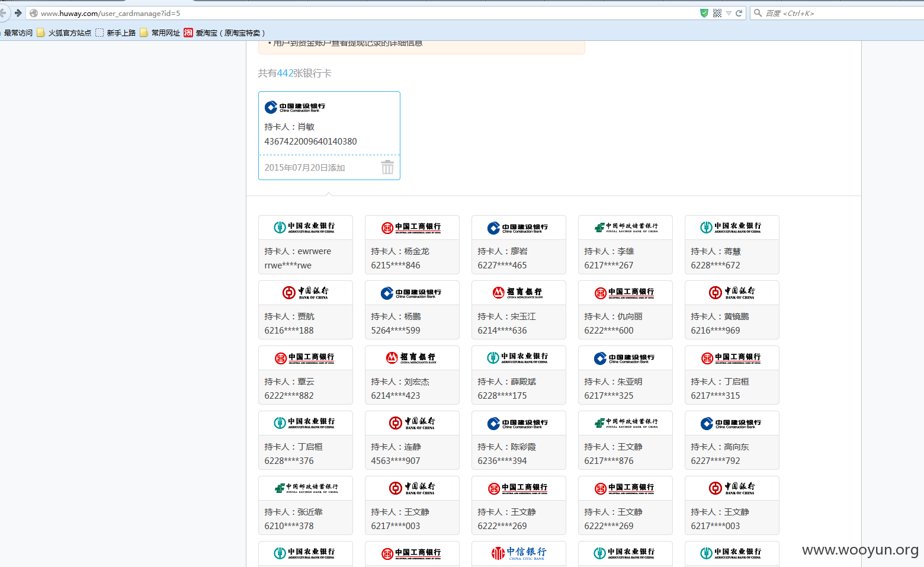The height and width of the screenshot is (567, 924).
Task: Select the ICBC card of 仇向丽
Action: (625, 310)
